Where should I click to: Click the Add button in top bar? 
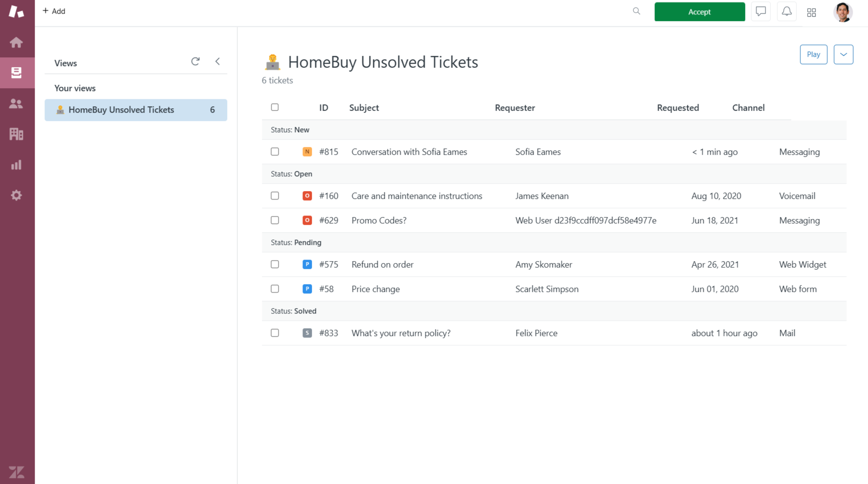54,11
